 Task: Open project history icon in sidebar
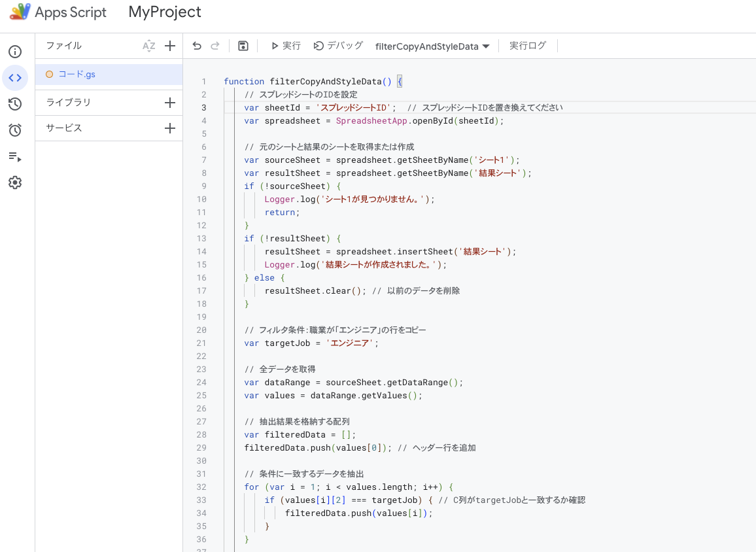(15, 103)
